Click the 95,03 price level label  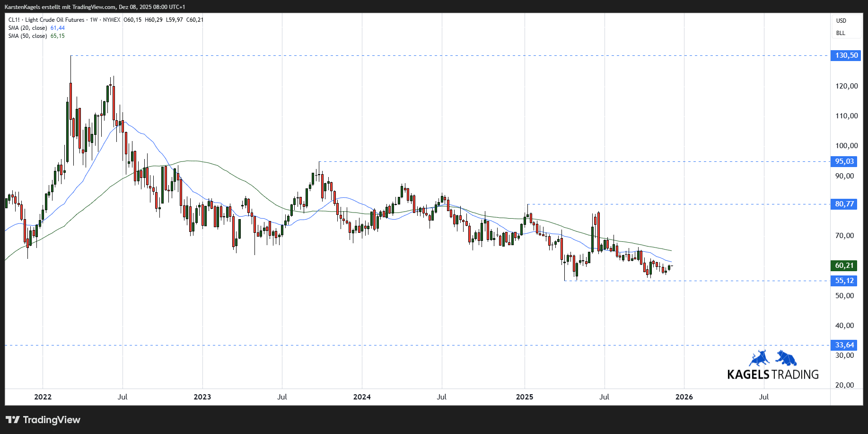844,161
